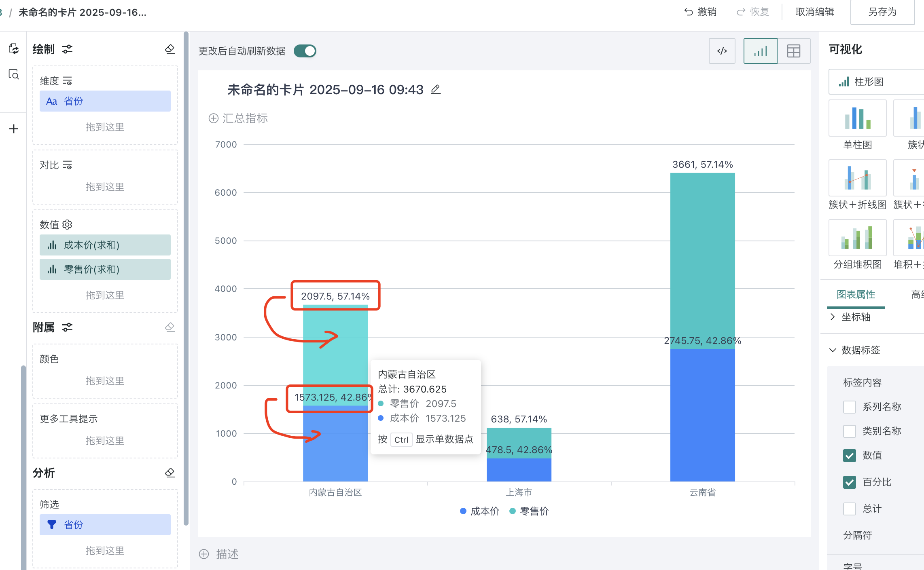The height and width of the screenshot is (570, 924).
Task: Open the 维度 sort filter icon
Action: pos(67,81)
